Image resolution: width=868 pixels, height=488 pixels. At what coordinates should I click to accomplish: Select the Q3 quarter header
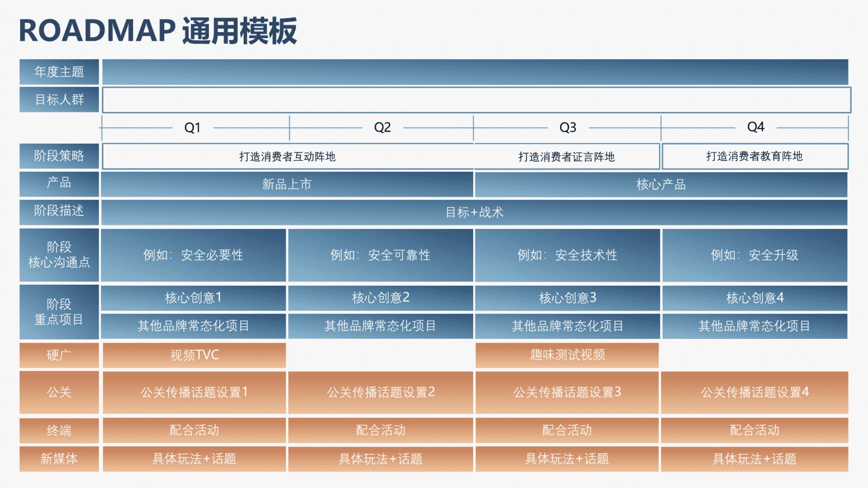pyautogui.click(x=566, y=127)
